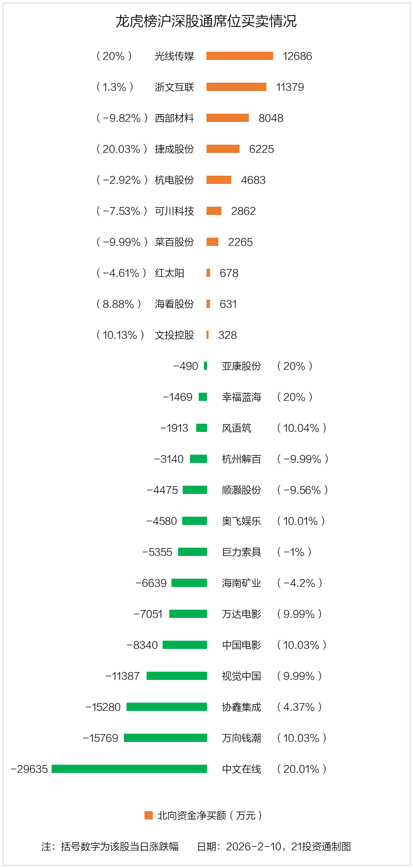
Task: Click the percentage label for 中国电影
Action: (301, 645)
